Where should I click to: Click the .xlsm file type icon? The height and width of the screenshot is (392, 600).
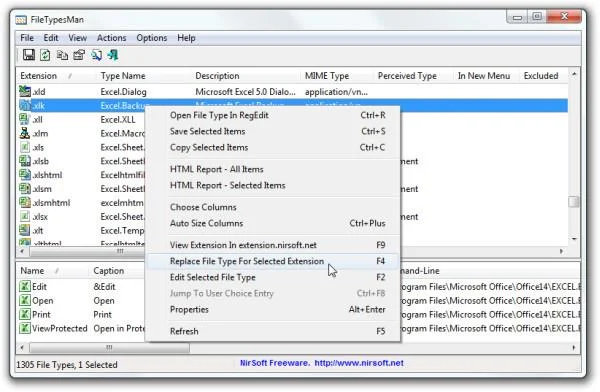tap(24, 188)
